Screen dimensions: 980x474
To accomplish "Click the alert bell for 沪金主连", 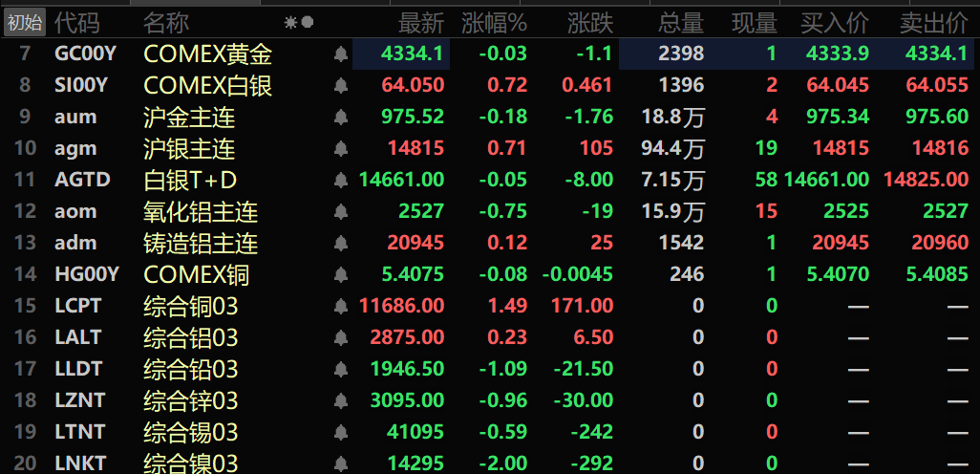I will [x=341, y=118].
